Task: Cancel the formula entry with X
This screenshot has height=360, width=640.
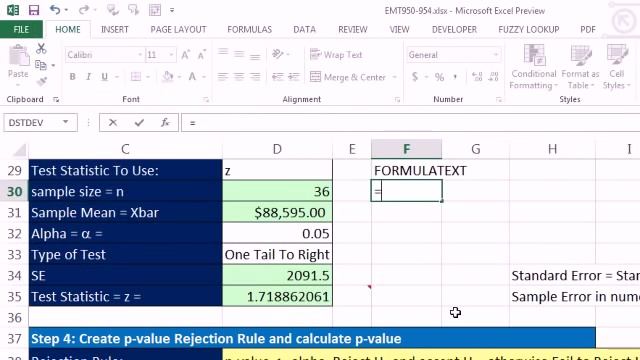Action: click(113, 122)
